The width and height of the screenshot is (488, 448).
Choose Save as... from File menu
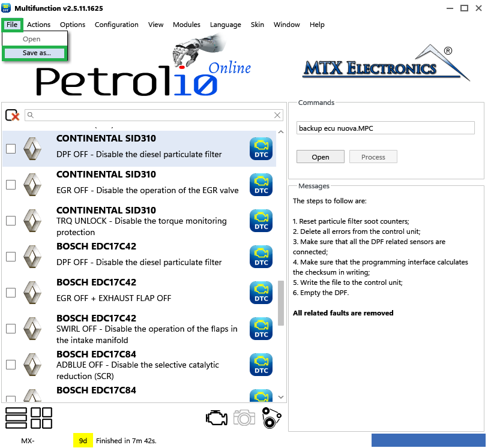click(x=36, y=53)
